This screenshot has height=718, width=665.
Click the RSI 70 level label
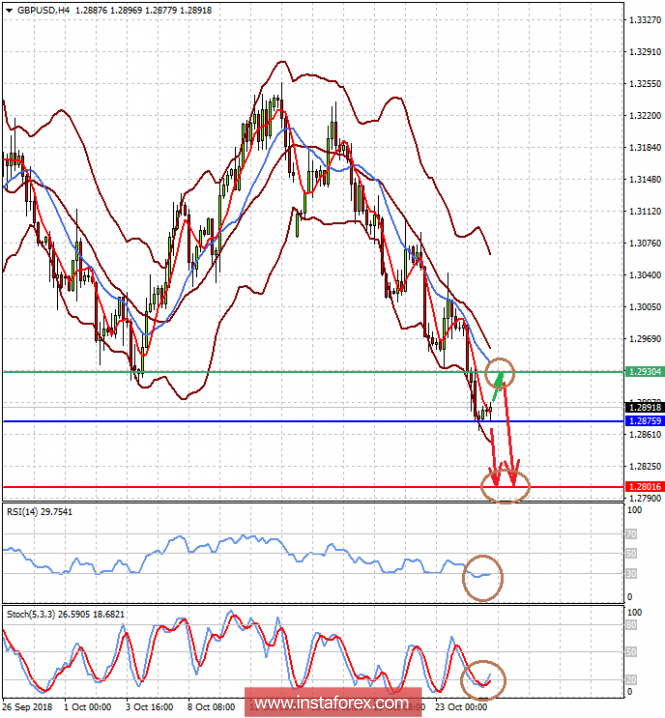(x=631, y=534)
